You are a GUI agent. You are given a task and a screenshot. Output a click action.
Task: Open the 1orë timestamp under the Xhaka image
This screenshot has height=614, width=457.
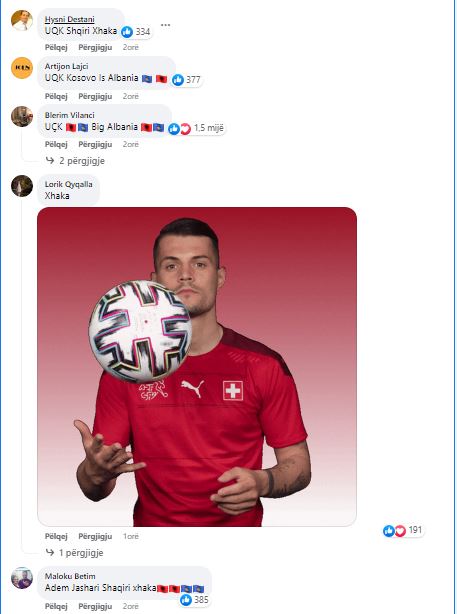(x=131, y=536)
